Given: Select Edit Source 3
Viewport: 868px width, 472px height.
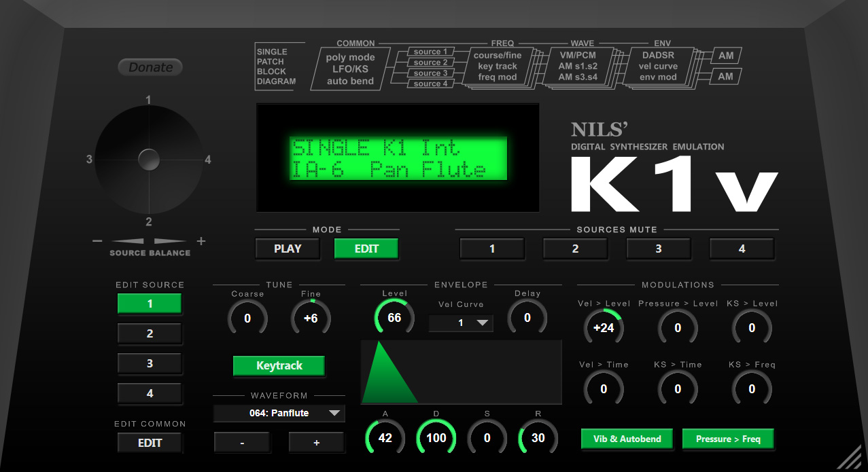Looking at the screenshot, I should pos(150,363).
